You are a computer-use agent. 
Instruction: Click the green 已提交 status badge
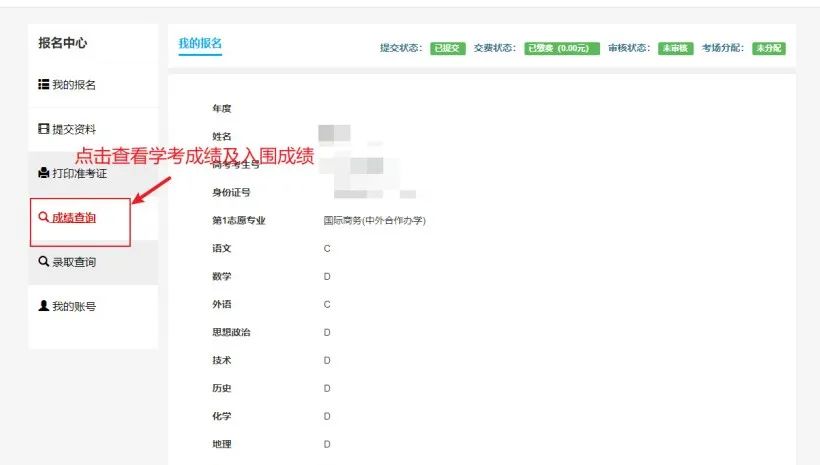pos(448,48)
